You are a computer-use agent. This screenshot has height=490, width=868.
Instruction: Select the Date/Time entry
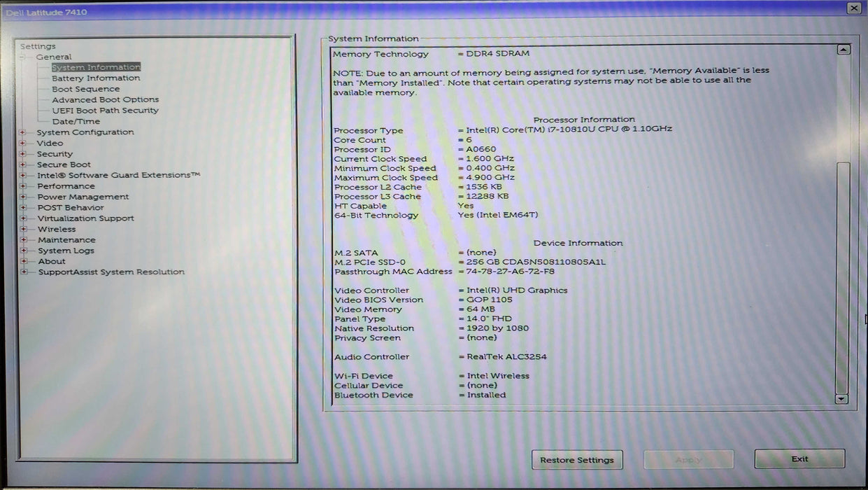point(76,121)
